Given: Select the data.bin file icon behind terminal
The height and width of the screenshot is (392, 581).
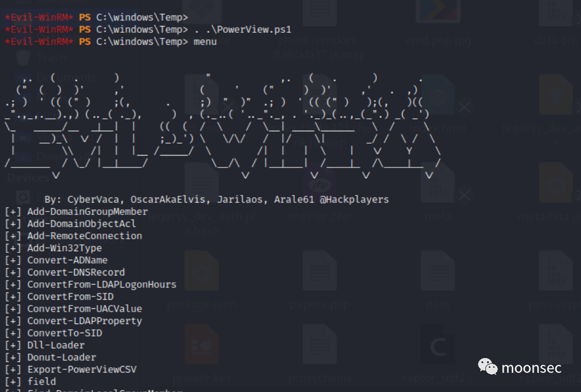Looking at the screenshot, I should click(x=556, y=12).
